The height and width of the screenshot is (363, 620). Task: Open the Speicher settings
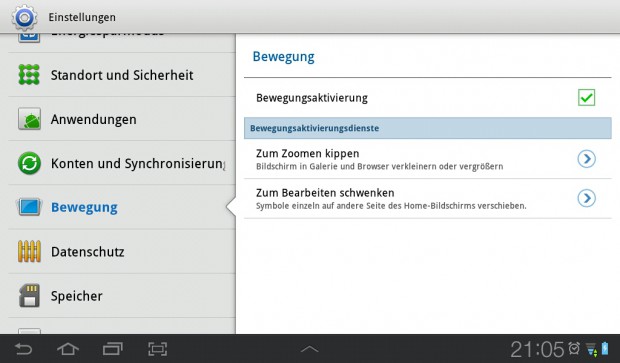(x=122, y=296)
